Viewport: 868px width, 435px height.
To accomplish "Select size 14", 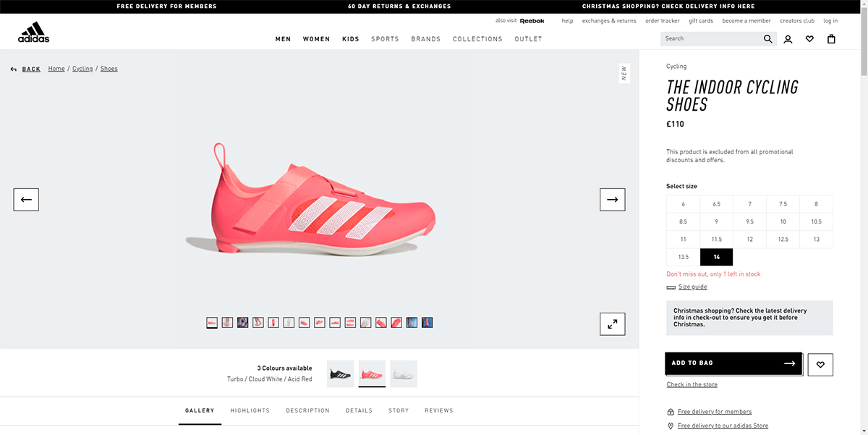I will pos(716,257).
